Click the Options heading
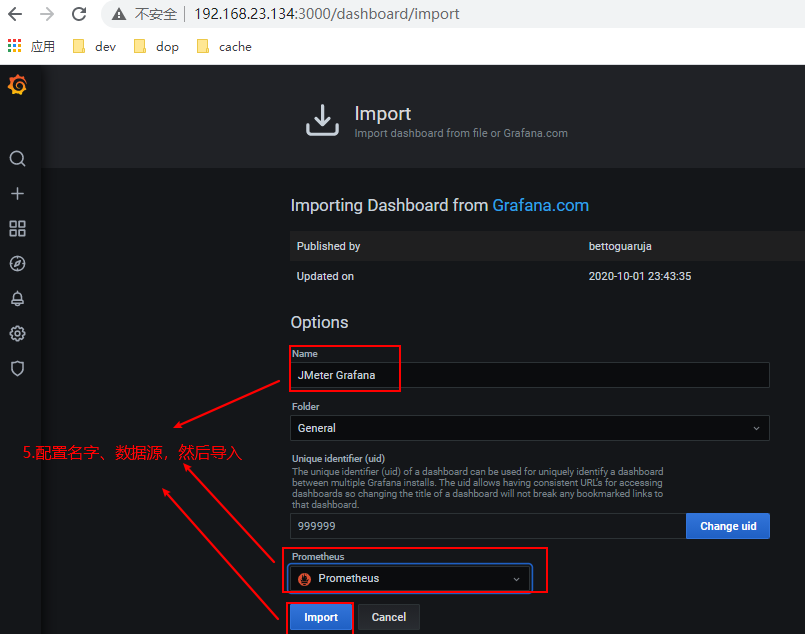This screenshot has height=634, width=805. click(x=319, y=322)
